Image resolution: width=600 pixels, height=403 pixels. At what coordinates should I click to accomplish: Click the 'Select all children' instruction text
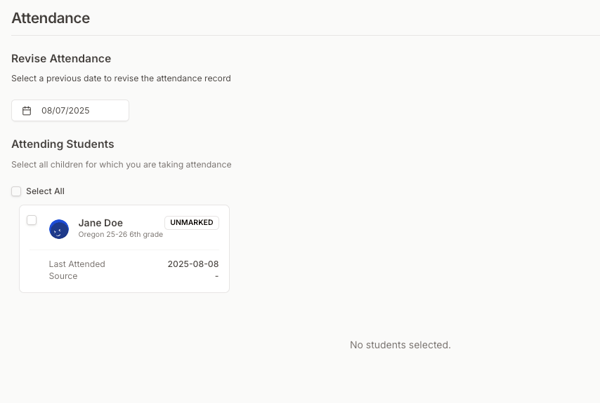[x=121, y=164]
